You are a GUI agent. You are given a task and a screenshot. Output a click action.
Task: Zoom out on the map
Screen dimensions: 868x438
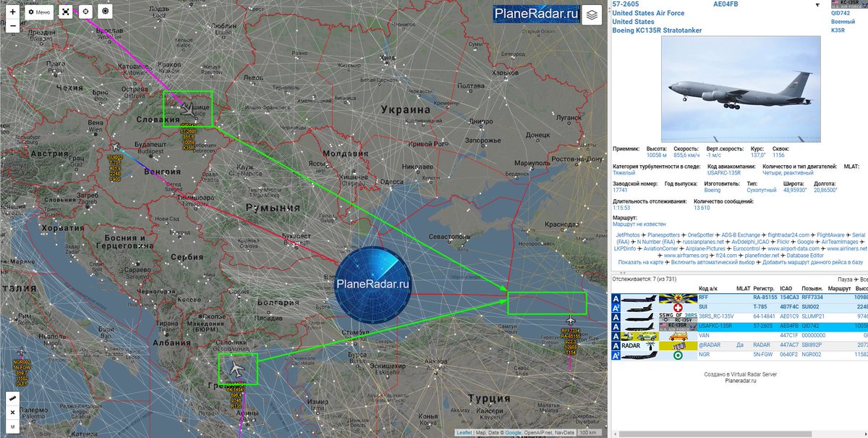[x=12, y=25]
